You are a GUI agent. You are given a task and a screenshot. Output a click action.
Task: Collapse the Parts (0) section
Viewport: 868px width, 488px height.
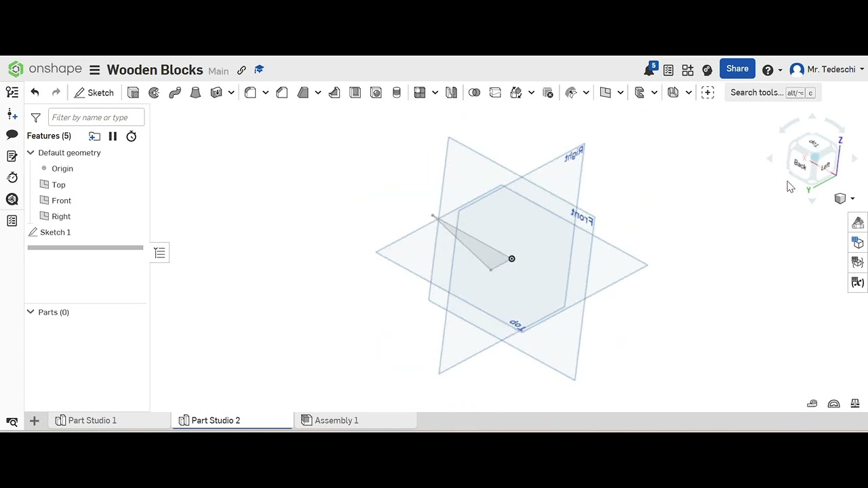tap(31, 312)
